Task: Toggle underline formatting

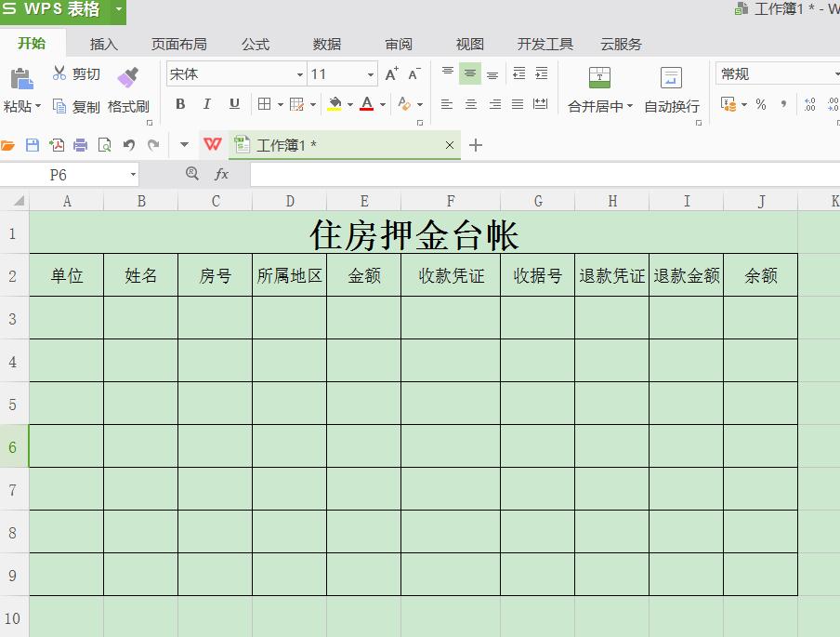Action: coord(232,104)
